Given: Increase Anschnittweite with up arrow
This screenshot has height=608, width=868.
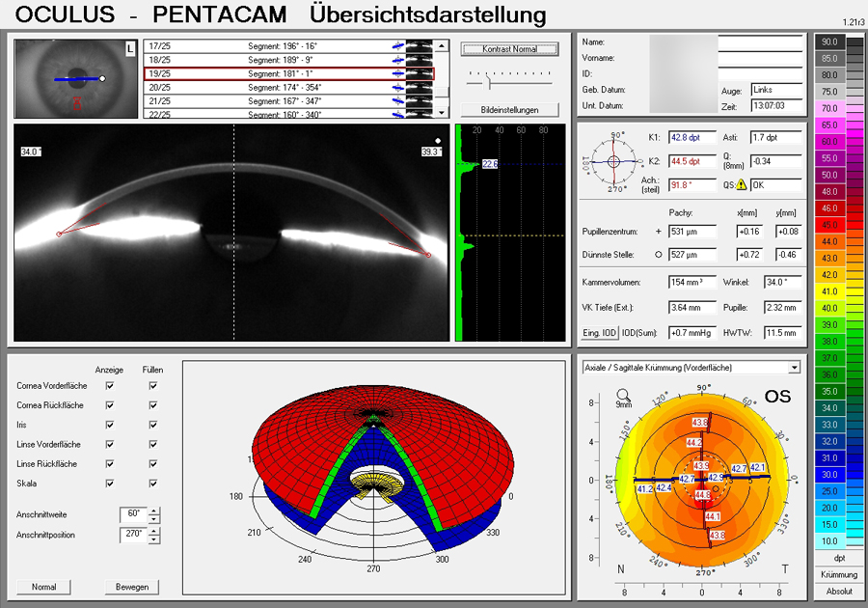Looking at the screenshot, I should pos(154,511).
